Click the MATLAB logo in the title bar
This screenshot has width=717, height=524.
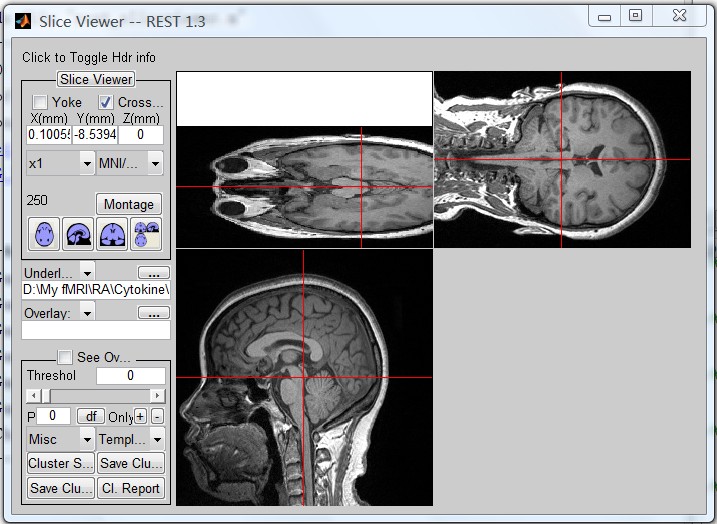click(23, 21)
